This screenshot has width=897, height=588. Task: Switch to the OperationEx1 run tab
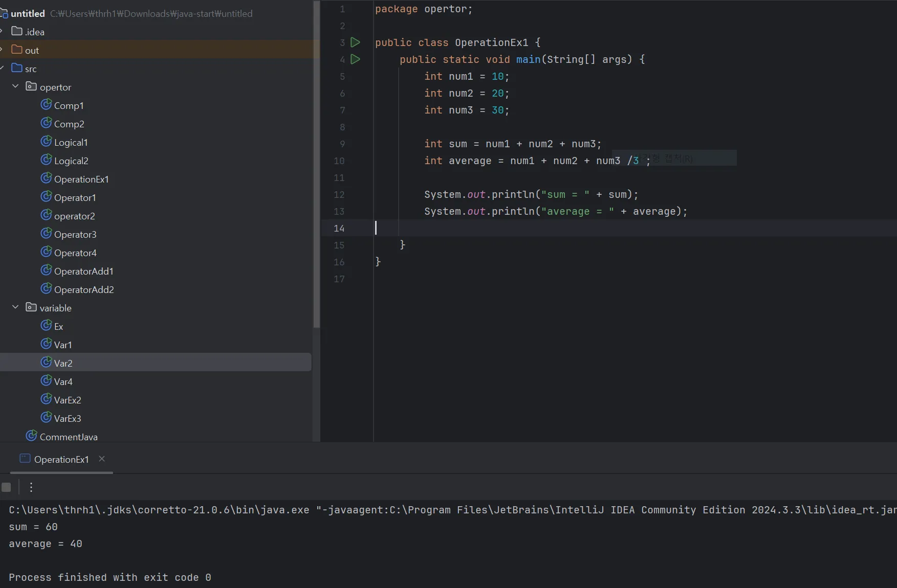tap(61, 459)
